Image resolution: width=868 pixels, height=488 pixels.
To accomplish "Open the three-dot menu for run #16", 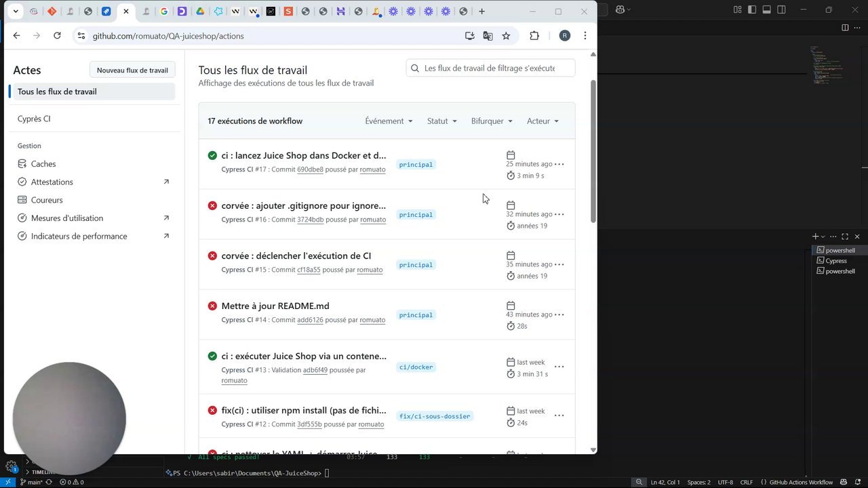I will (x=559, y=214).
